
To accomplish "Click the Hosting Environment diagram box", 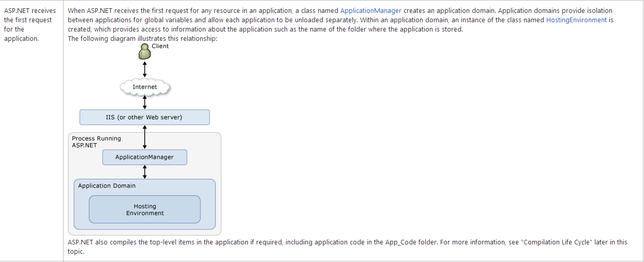I will coord(145,209).
